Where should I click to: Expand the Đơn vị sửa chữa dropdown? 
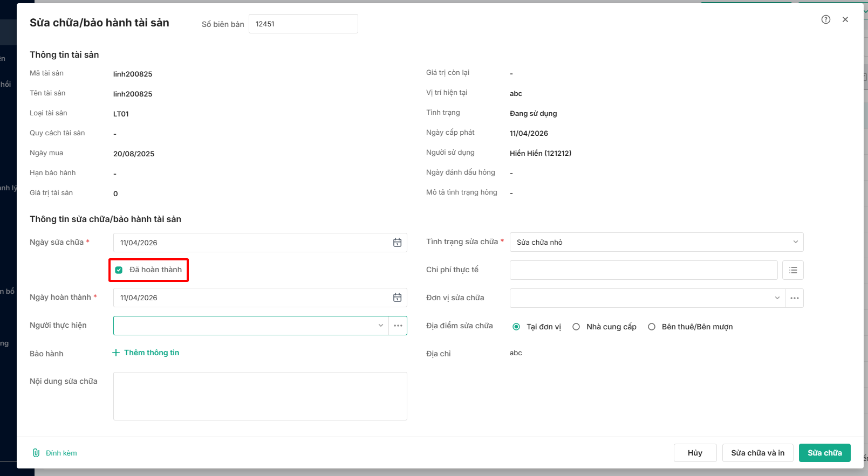[x=777, y=298]
